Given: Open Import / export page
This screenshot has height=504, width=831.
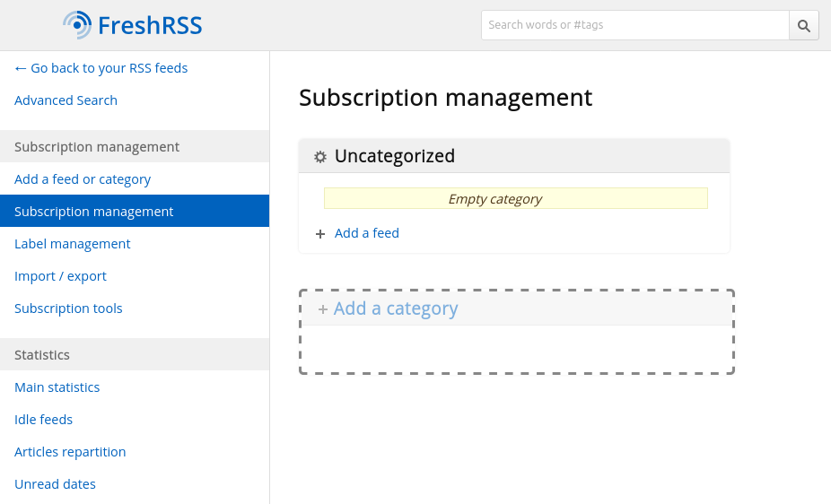Looking at the screenshot, I should pos(60,276).
